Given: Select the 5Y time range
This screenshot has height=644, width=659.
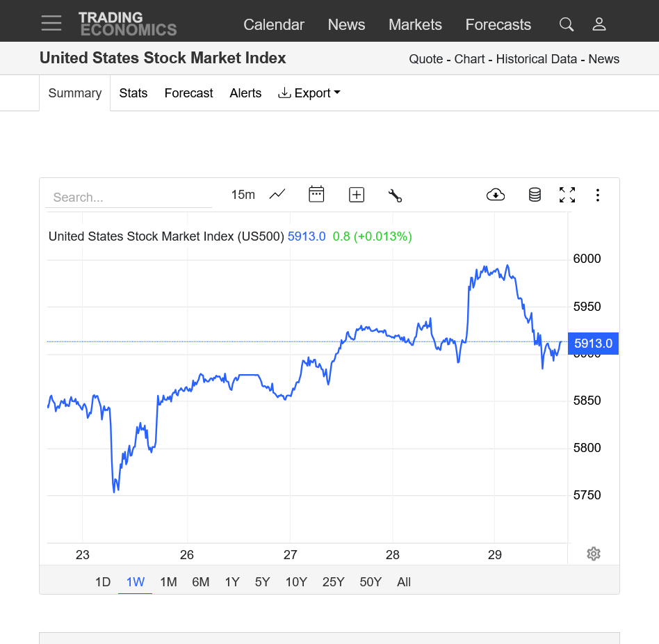Looking at the screenshot, I should [x=262, y=582].
